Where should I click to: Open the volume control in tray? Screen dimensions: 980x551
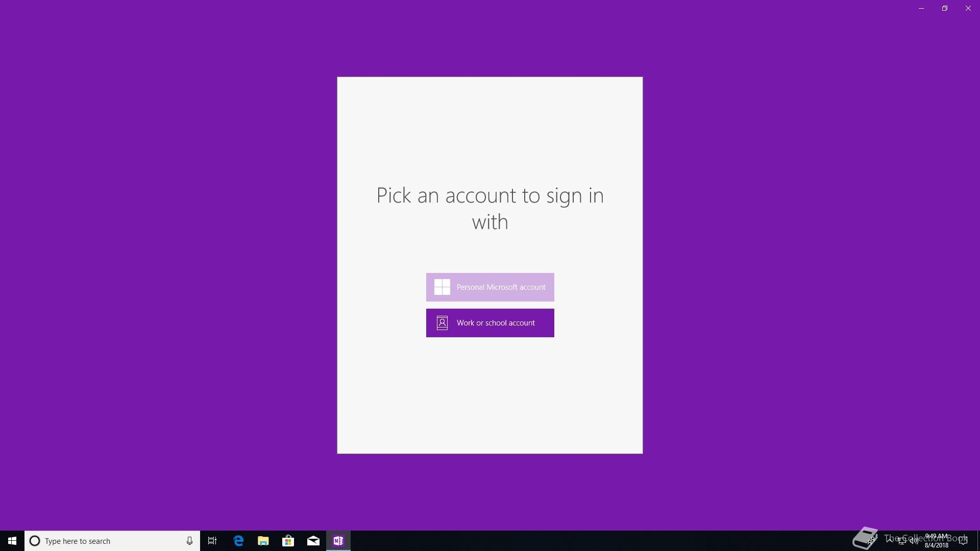pyautogui.click(x=914, y=541)
